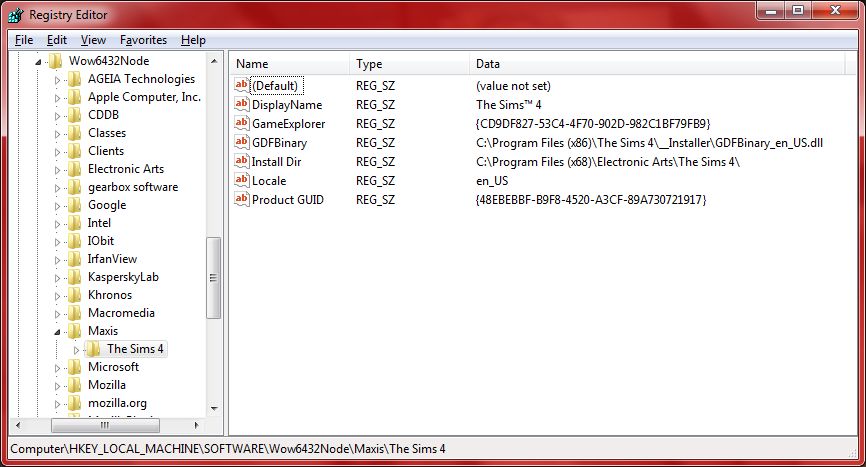This screenshot has width=866, height=467.
Task: Click the Data column header
Action: [x=657, y=63]
